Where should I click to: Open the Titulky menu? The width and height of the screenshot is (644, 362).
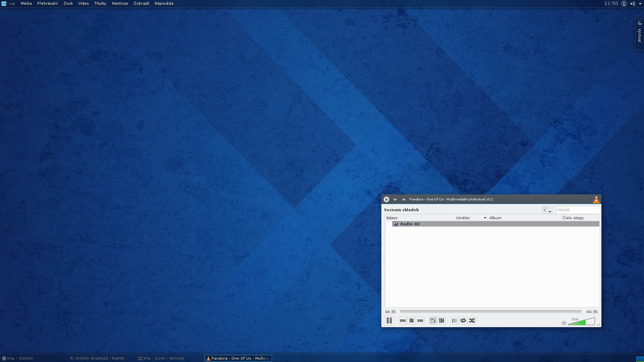click(x=100, y=3)
